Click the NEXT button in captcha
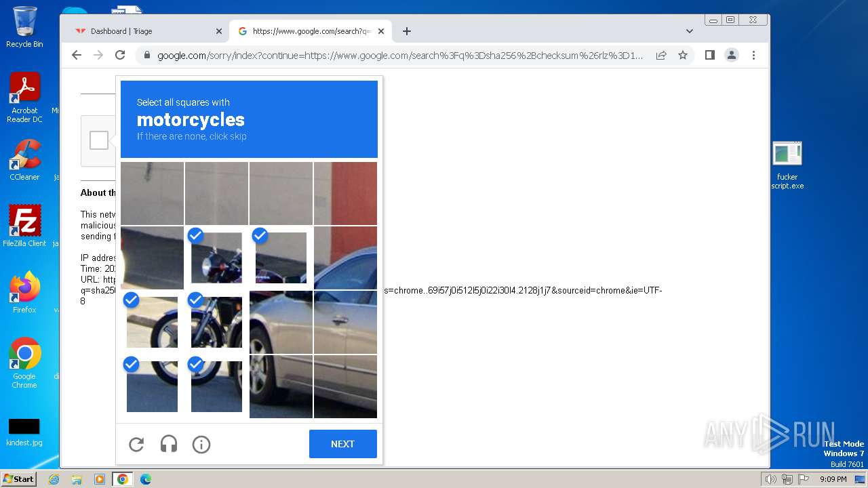The height and width of the screenshot is (488, 868). pos(342,444)
